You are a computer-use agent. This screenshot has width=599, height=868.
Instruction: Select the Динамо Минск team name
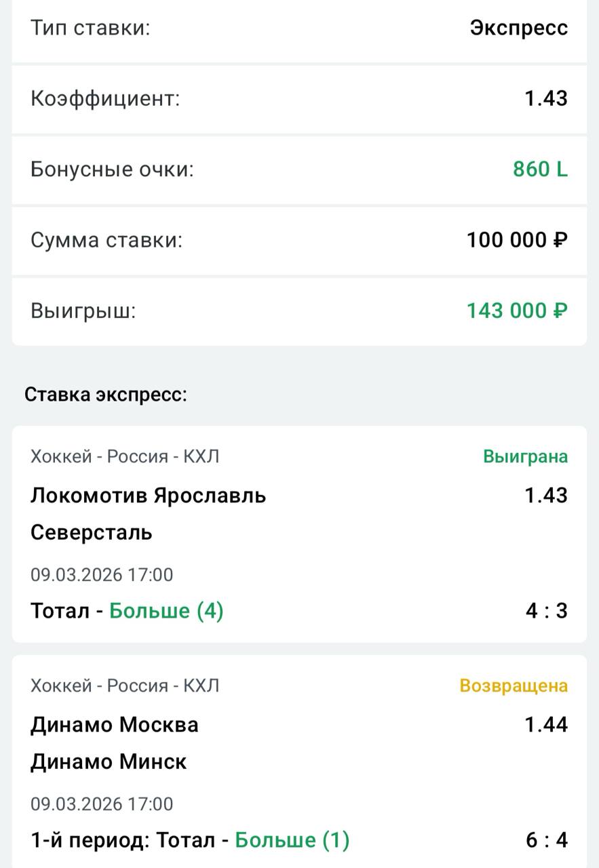click(x=109, y=762)
